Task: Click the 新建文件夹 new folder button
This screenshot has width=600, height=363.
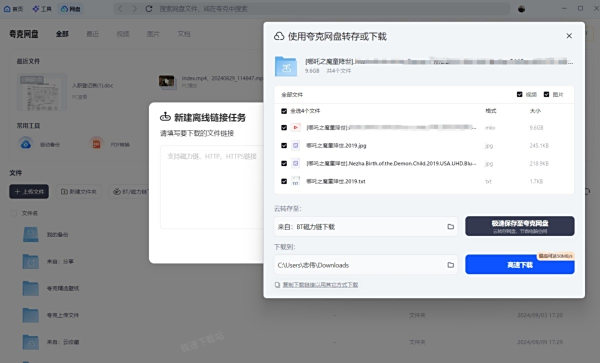Action: click(79, 192)
